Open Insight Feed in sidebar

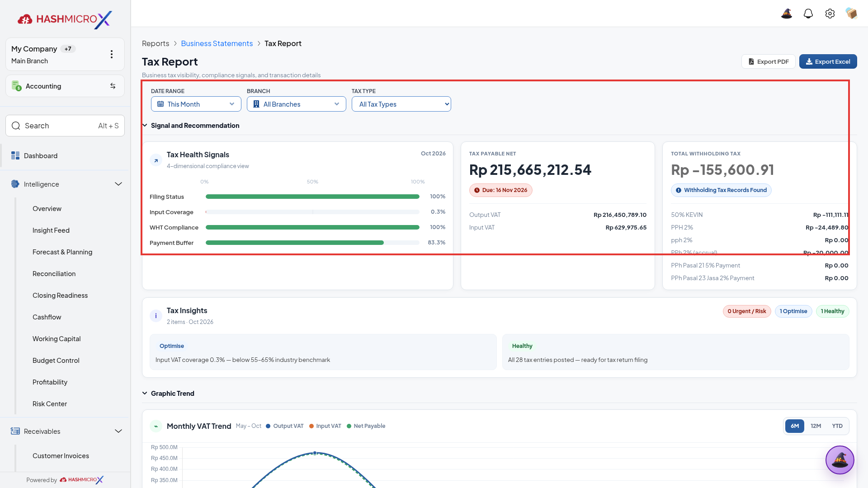(x=51, y=230)
